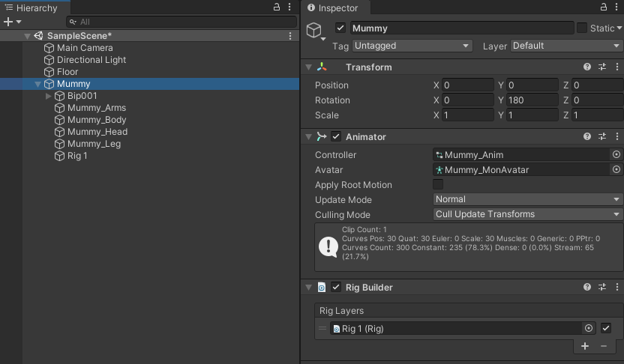Open Rig Builder presets

point(602,287)
